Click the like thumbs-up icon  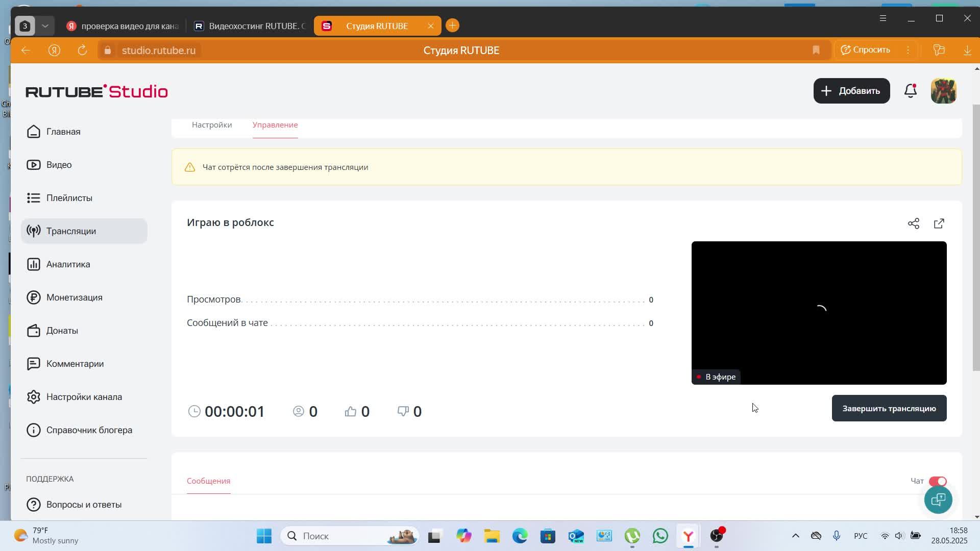click(x=350, y=411)
